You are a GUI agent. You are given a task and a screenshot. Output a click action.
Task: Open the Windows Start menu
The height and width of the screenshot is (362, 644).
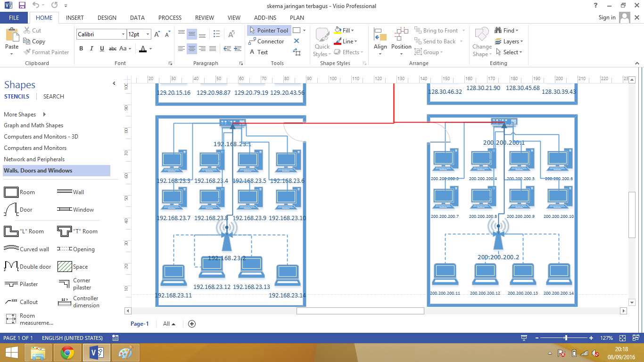point(11,353)
